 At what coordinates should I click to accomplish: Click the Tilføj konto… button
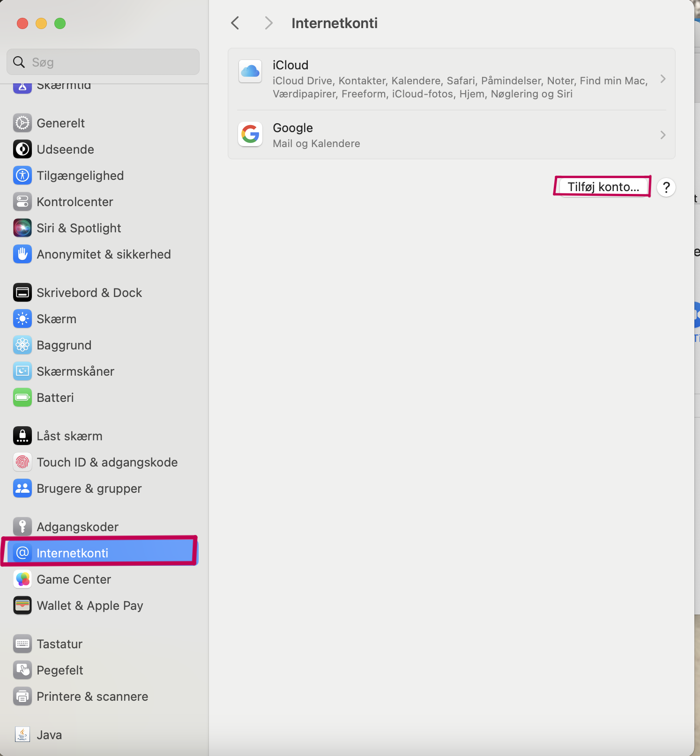click(603, 187)
